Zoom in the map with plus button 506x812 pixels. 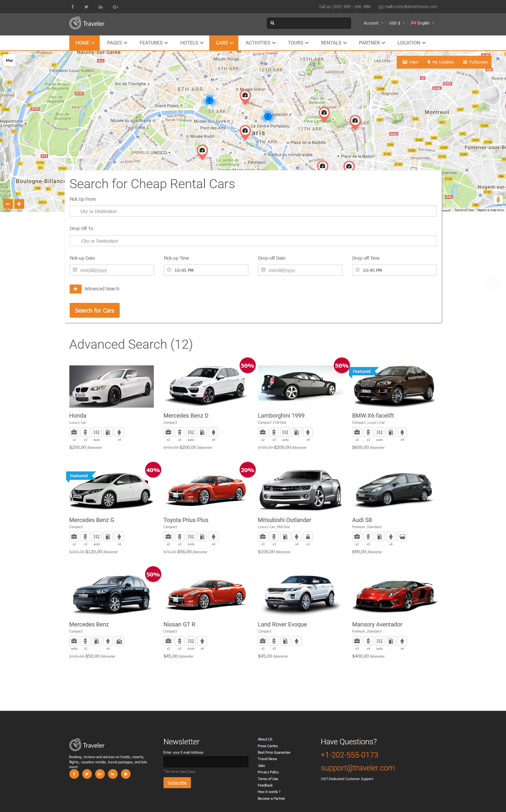pos(19,204)
